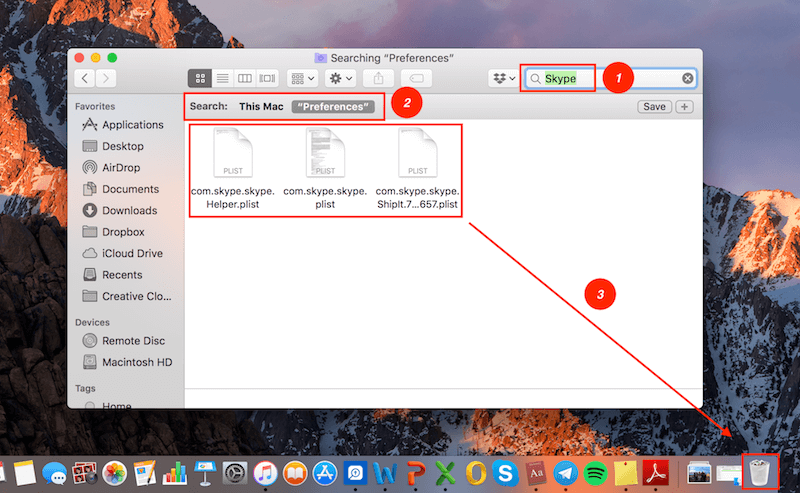Go forward in Finder history
Screen dimensions: 800x493
106,78
